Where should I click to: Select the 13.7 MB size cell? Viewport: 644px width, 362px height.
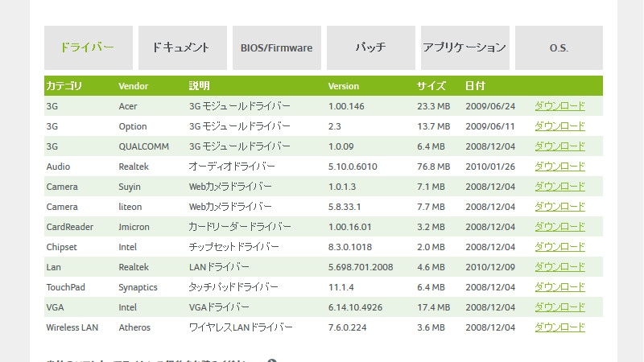(x=434, y=126)
